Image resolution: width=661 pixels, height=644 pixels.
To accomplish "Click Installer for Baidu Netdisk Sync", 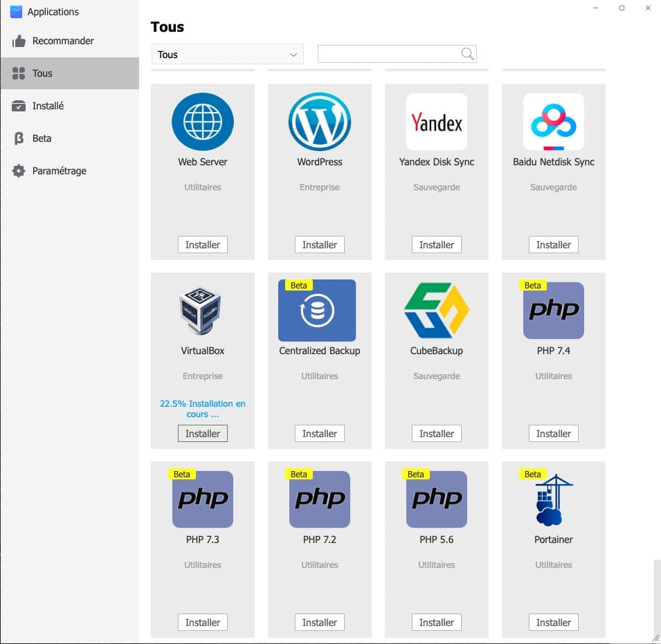I will pos(554,245).
